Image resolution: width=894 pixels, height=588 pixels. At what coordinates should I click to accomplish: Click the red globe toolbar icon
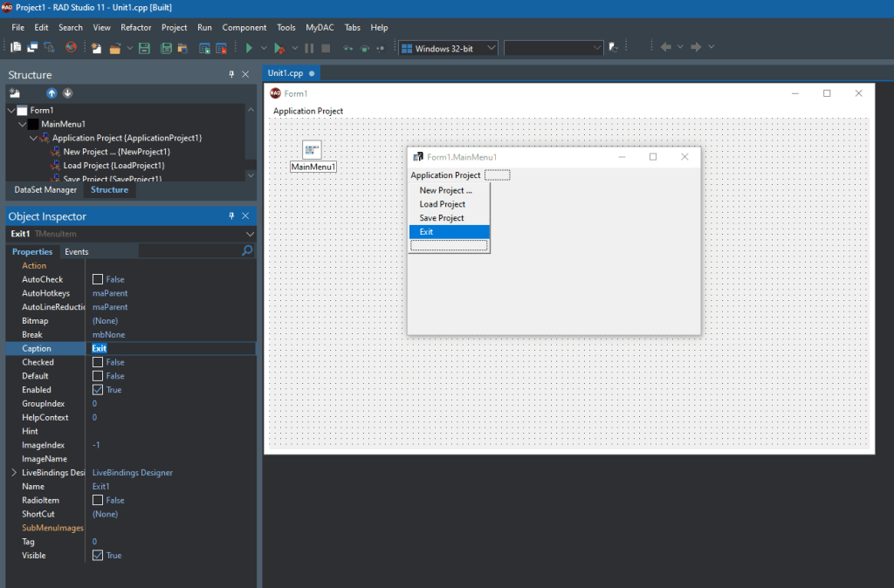click(71, 47)
